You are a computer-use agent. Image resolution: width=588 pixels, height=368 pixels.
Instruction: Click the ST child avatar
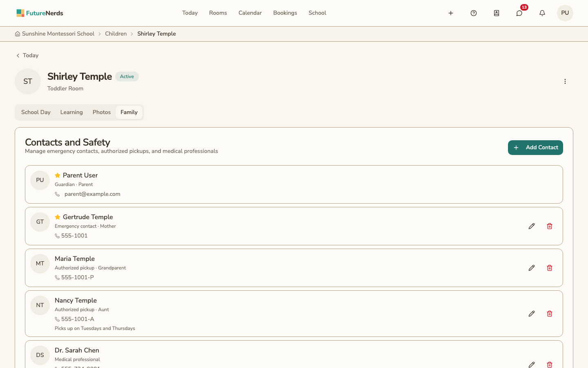tap(28, 81)
